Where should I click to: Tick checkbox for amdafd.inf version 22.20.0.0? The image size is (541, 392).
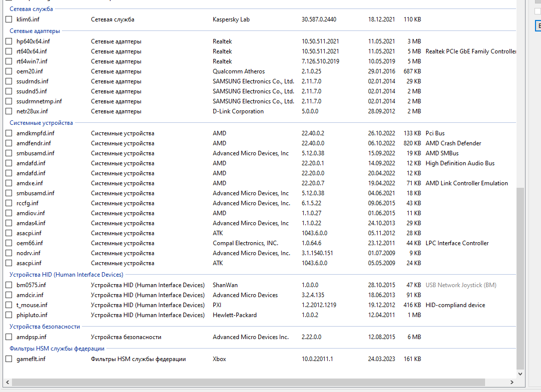coord(9,173)
